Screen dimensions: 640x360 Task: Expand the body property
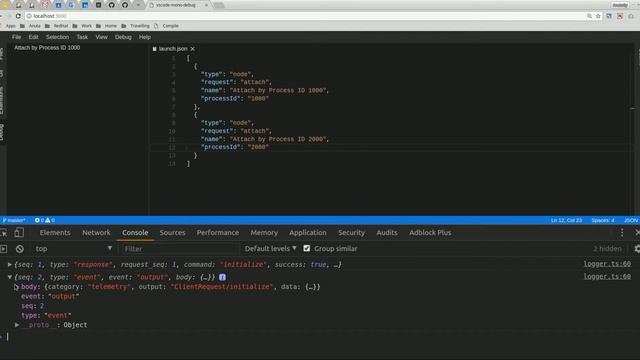click(x=16, y=287)
